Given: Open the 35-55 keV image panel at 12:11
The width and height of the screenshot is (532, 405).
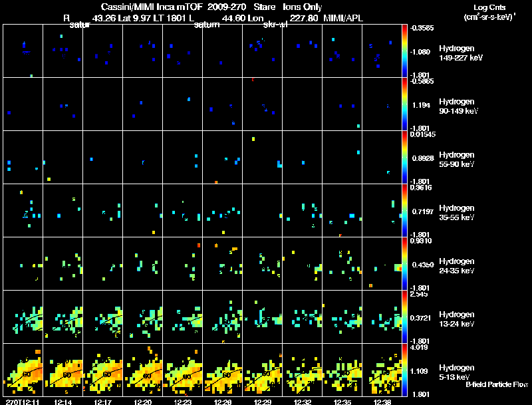Looking at the screenshot, I should coord(23,210).
